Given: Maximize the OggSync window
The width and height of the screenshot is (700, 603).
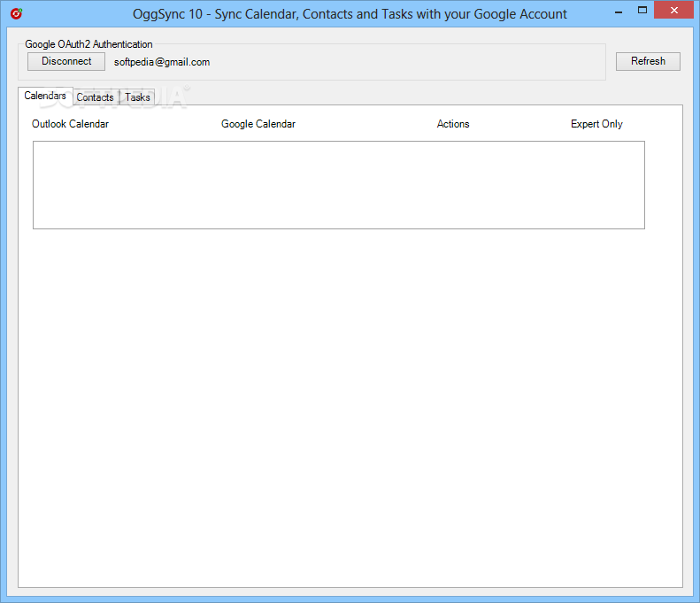Looking at the screenshot, I should [x=642, y=11].
